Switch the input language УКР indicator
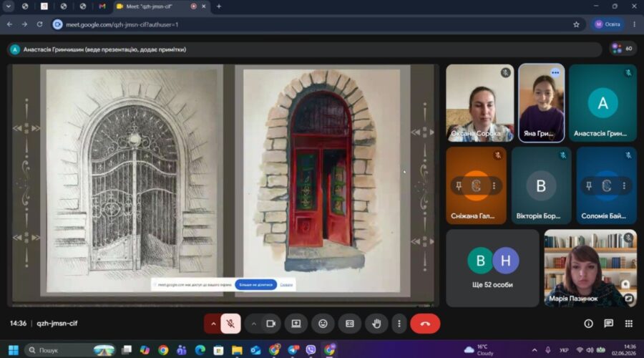The image size is (644, 358). 564,350
